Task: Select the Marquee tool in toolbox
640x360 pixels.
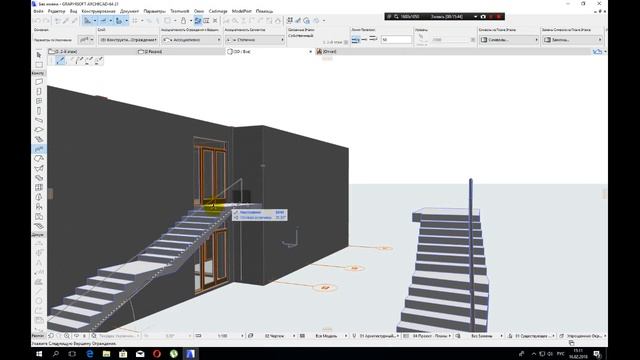Action: tap(39, 64)
